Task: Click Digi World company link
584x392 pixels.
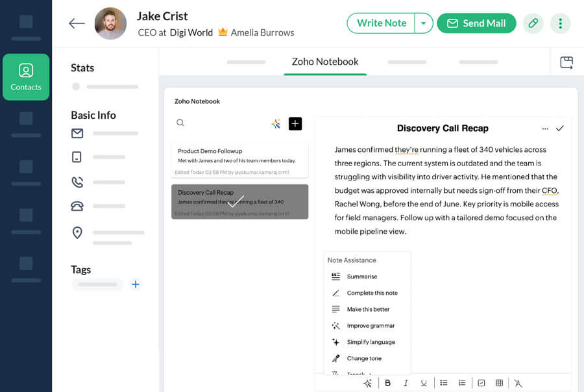Action: pyautogui.click(x=191, y=33)
